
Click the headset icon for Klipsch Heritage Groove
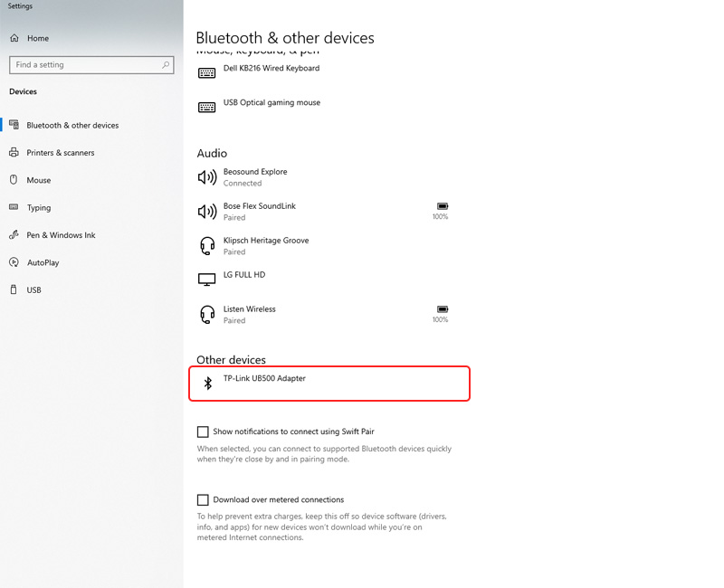click(x=207, y=246)
